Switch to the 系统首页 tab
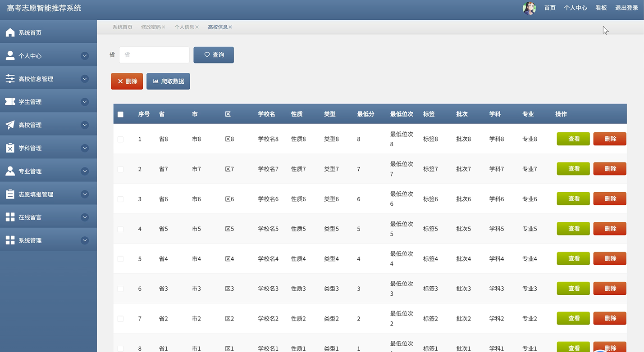 tap(123, 27)
